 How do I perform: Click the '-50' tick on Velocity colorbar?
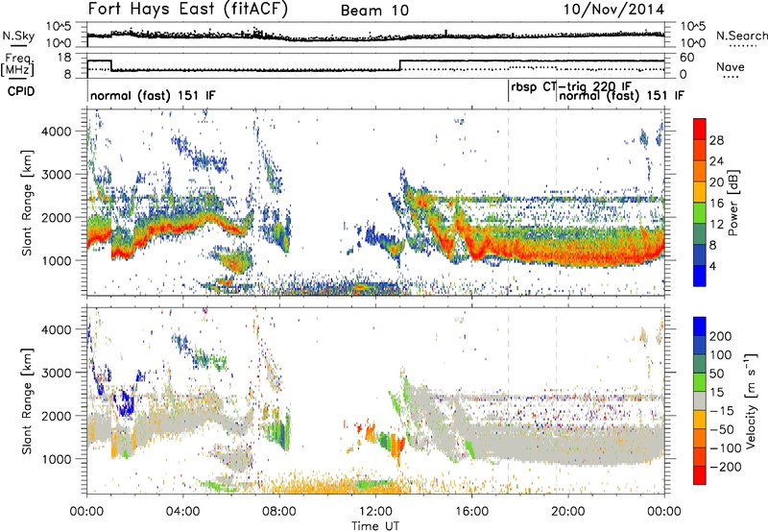coord(722,429)
